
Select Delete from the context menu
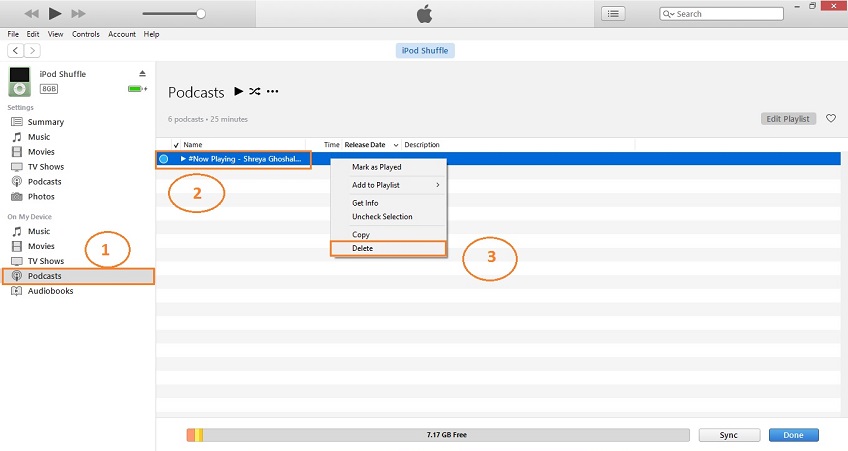(x=362, y=248)
